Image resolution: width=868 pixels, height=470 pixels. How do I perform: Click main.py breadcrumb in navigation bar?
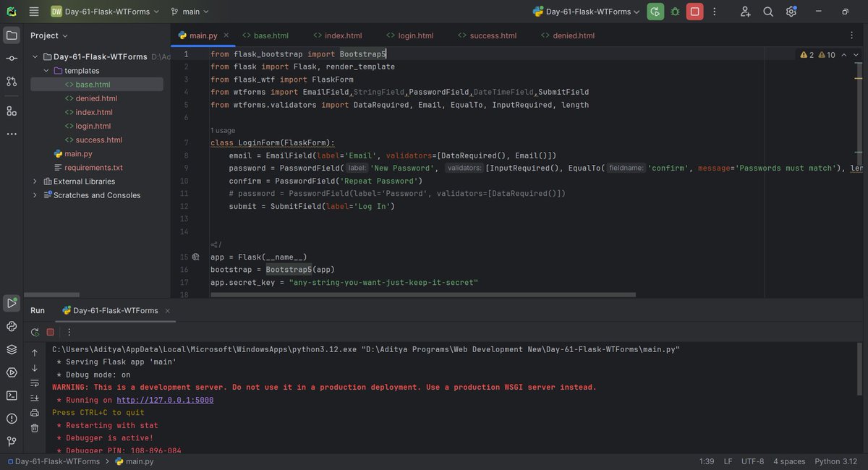click(x=135, y=461)
